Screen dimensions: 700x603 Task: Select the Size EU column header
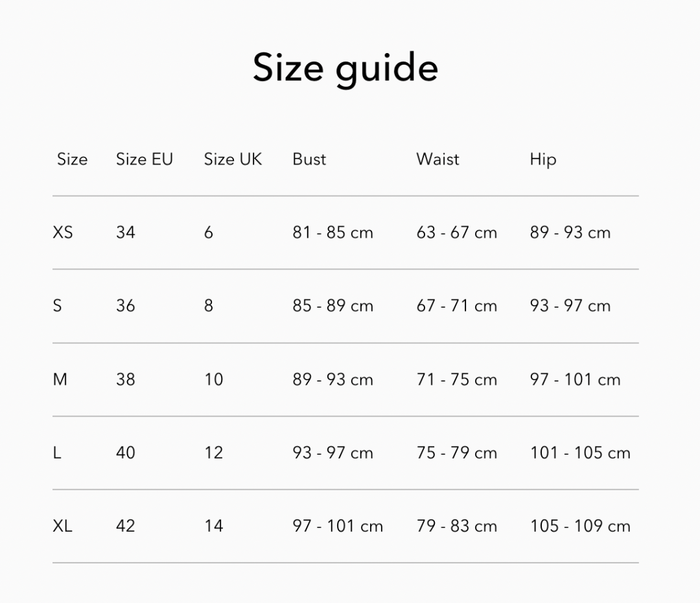(145, 159)
